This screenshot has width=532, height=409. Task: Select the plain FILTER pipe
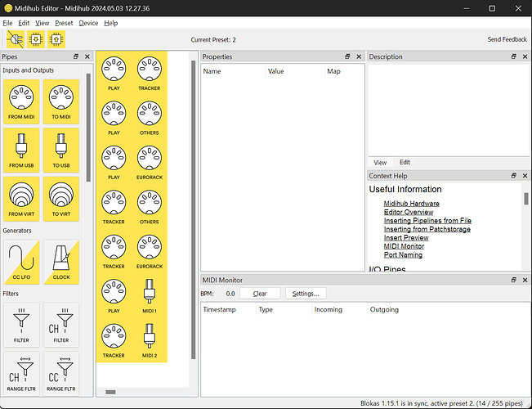(x=21, y=325)
